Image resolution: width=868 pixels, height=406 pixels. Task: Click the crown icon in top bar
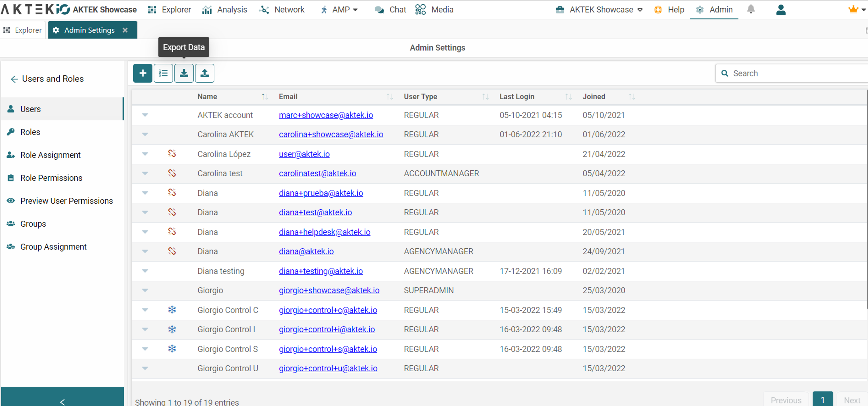(853, 9)
